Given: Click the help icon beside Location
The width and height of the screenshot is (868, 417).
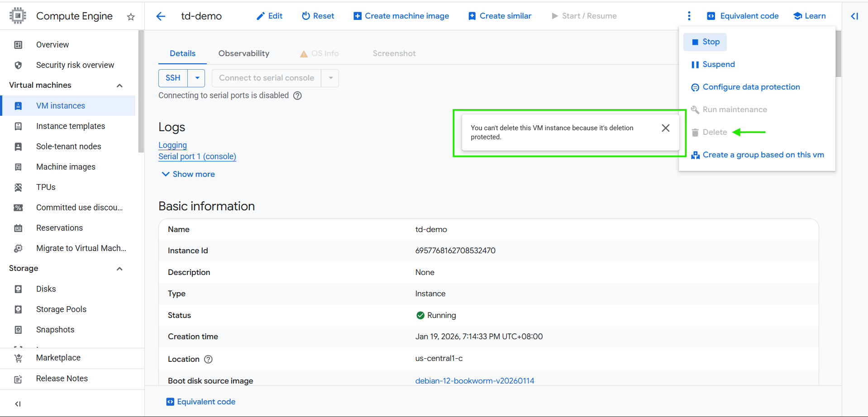Looking at the screenshot, I should coord(208,359).
